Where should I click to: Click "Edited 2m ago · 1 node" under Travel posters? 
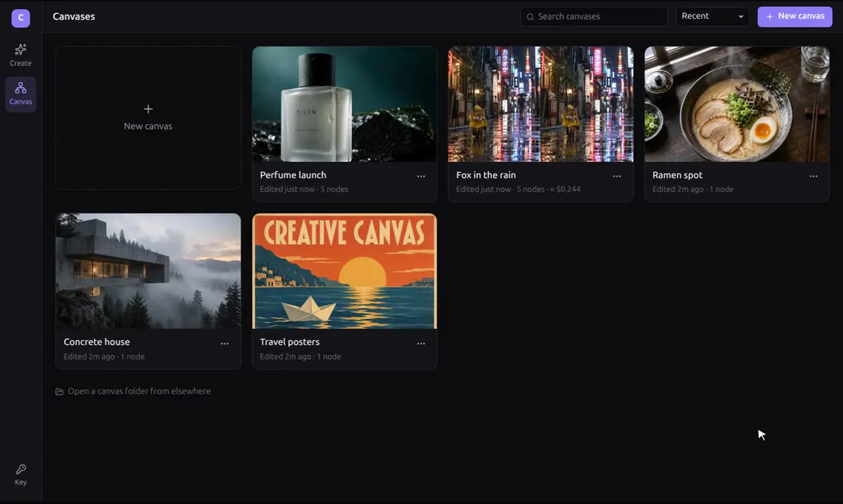point(301,357)
